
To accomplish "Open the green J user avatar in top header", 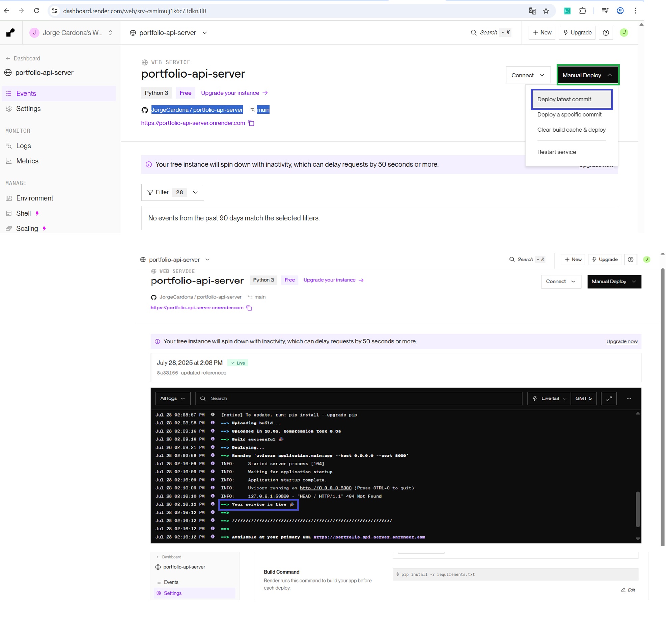I will pos(624,32).
